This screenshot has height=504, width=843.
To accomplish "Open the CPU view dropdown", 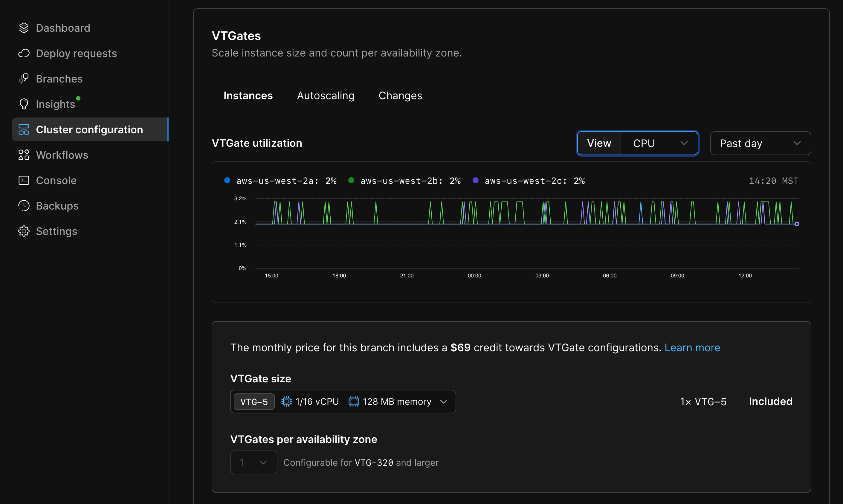I will coord(659,143).
